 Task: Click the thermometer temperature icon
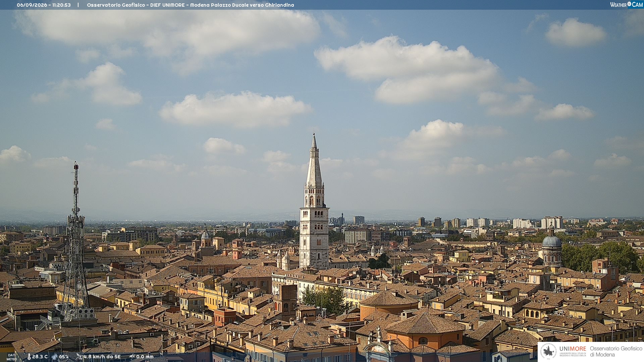(x=29, y=357)
